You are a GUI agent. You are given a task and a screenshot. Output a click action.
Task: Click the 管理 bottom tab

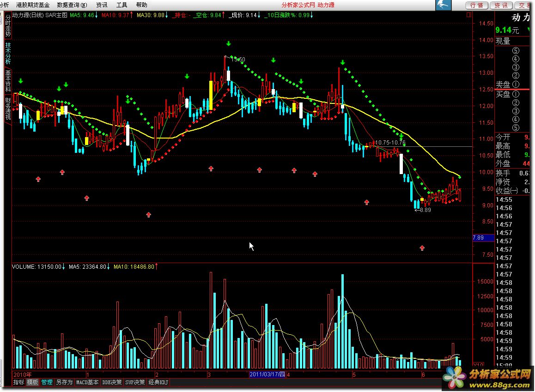pos(47,382)
